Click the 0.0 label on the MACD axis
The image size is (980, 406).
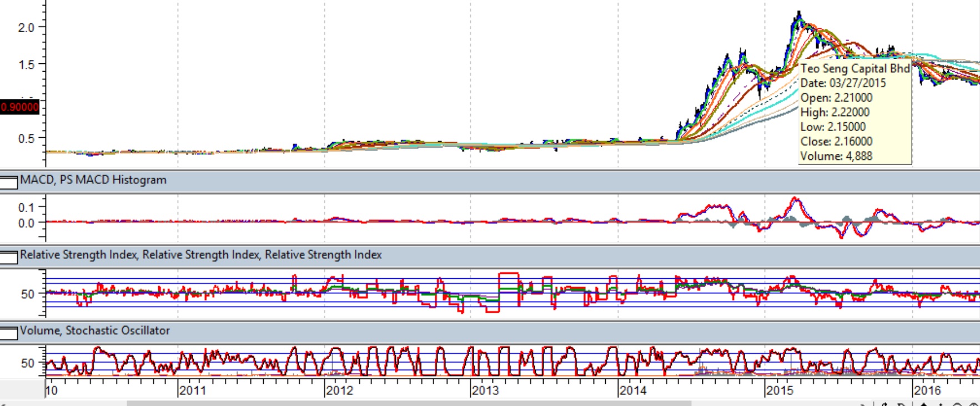click(26, 223)
